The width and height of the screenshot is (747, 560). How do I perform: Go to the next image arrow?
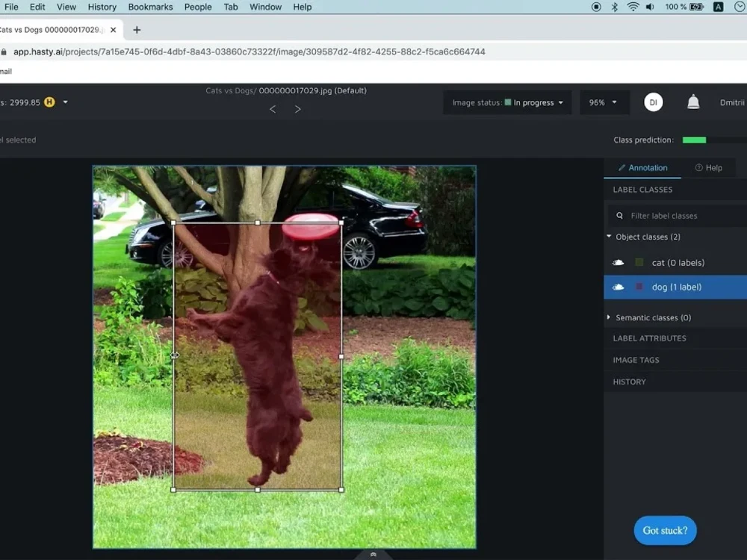click(298, 110)
